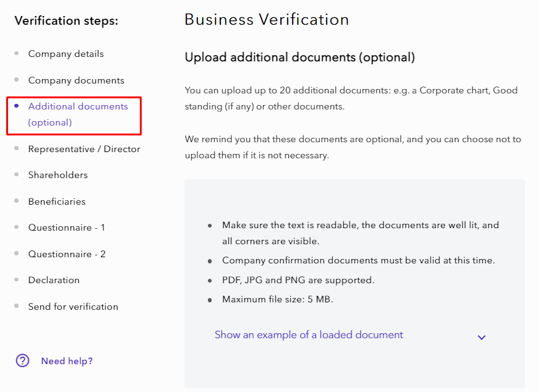539x392 pixels.
Task: Open the Questionnaire - 1 step
Action: click(67, 228)
